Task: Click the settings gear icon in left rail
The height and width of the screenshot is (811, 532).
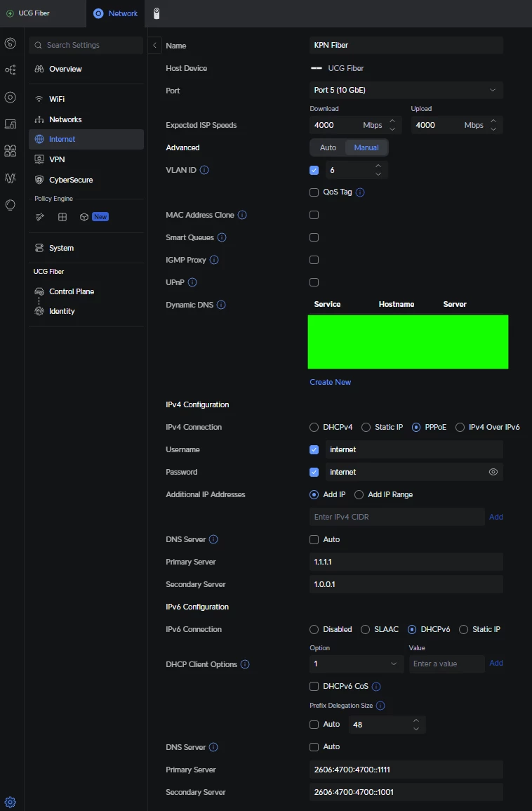Action: 11,802
